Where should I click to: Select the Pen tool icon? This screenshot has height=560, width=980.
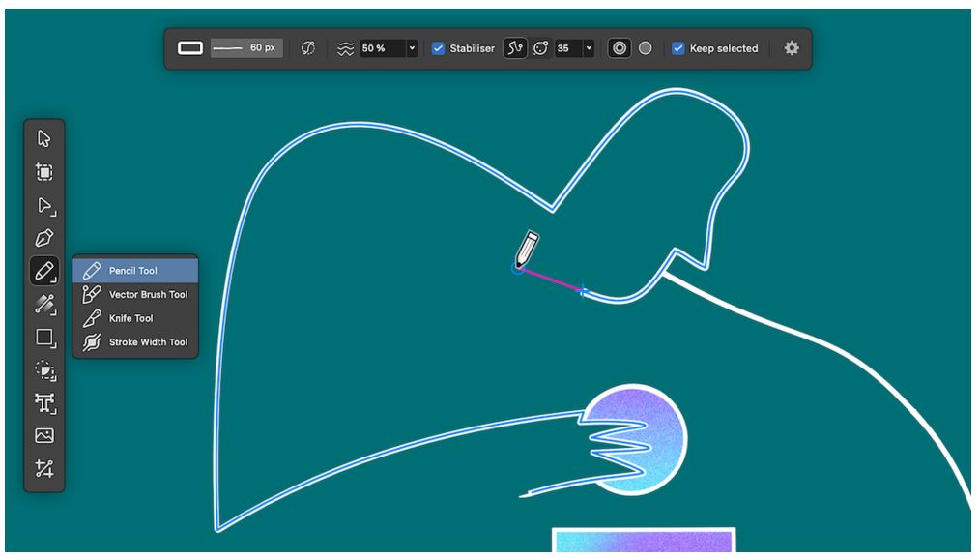pos(43,238)
